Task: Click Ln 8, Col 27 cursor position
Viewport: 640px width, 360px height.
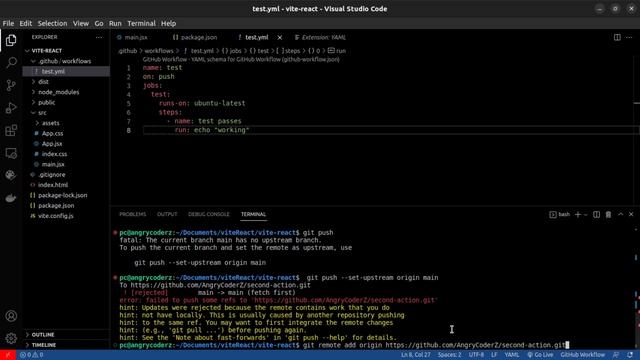Action: point(416,355)
